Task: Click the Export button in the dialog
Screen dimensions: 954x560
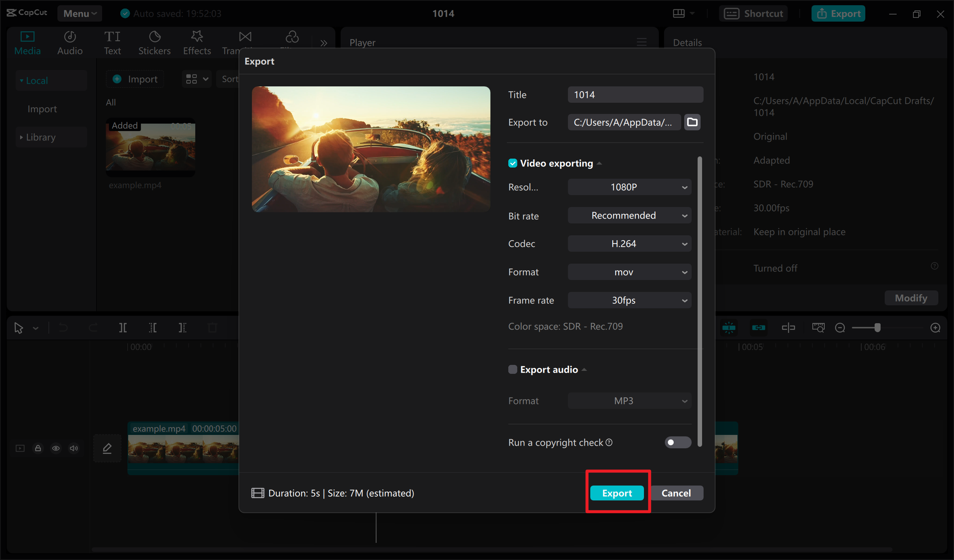Action: pyautogui.click(x=617, y=493)
